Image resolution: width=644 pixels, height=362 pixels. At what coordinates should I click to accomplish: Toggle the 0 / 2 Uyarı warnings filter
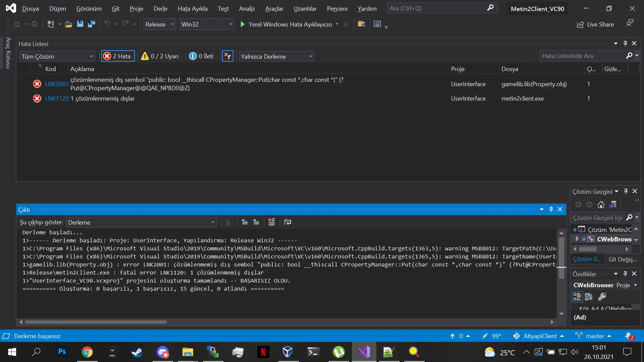coord(160,56)
